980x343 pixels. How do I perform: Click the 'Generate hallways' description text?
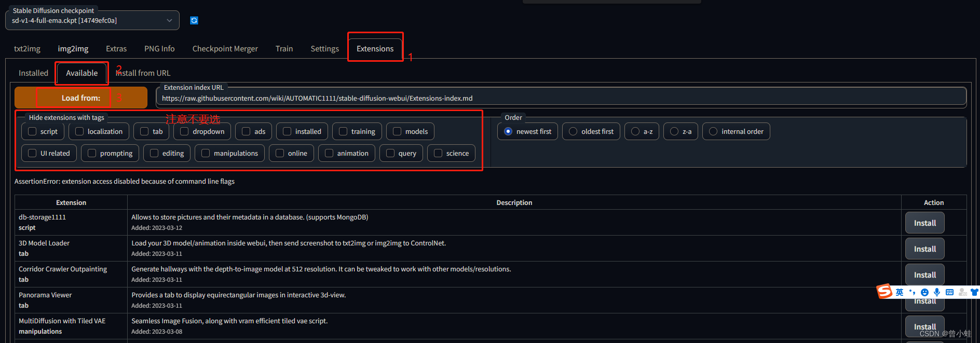point(321,269)
